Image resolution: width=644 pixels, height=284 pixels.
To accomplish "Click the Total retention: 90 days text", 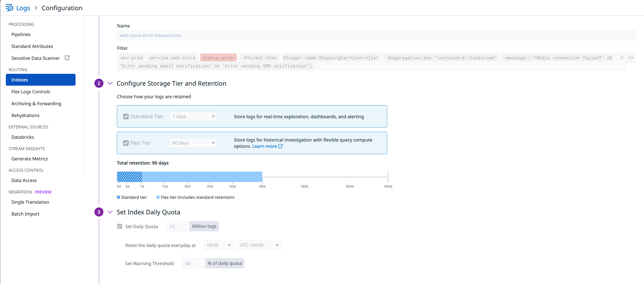I will [x=143, y=163].
